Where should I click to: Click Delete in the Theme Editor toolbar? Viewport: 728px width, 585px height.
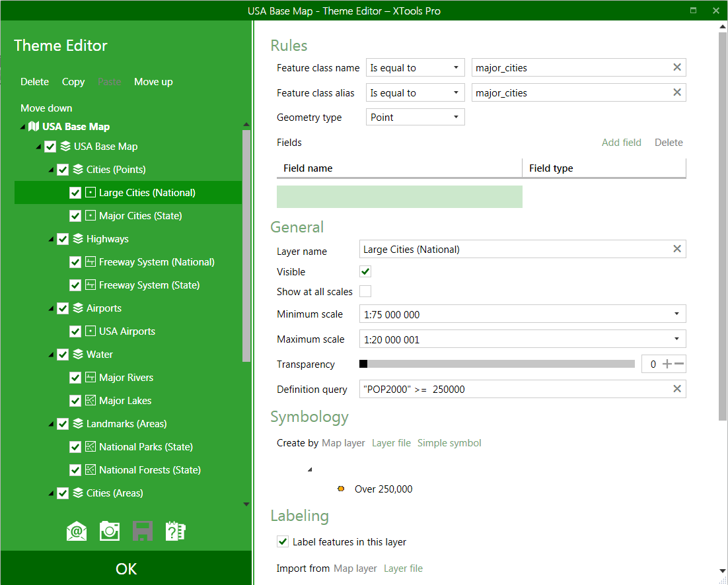click(x=34, y=82)
